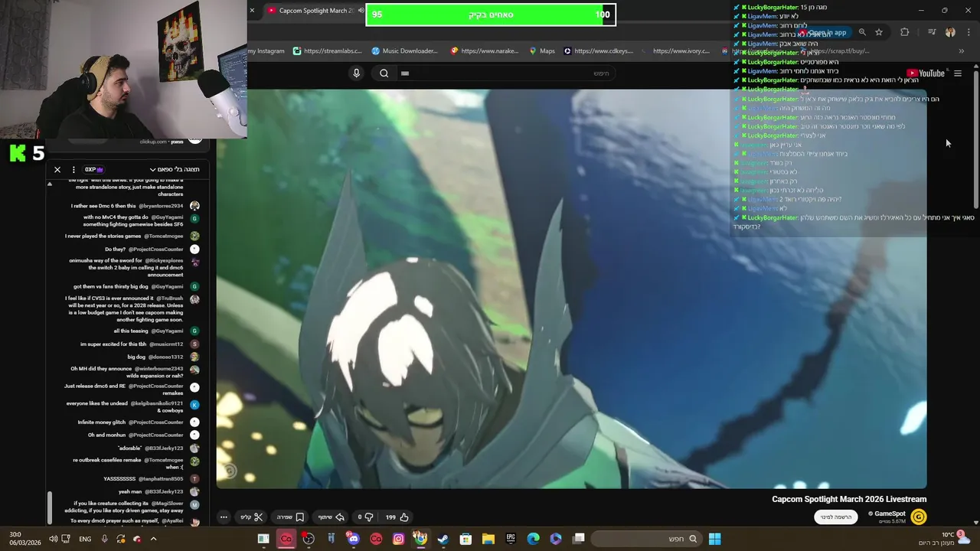The width and height of the screenshot is (980, 551).
Task: Open the GameSpot channel avatar
Action: [919, 517]
